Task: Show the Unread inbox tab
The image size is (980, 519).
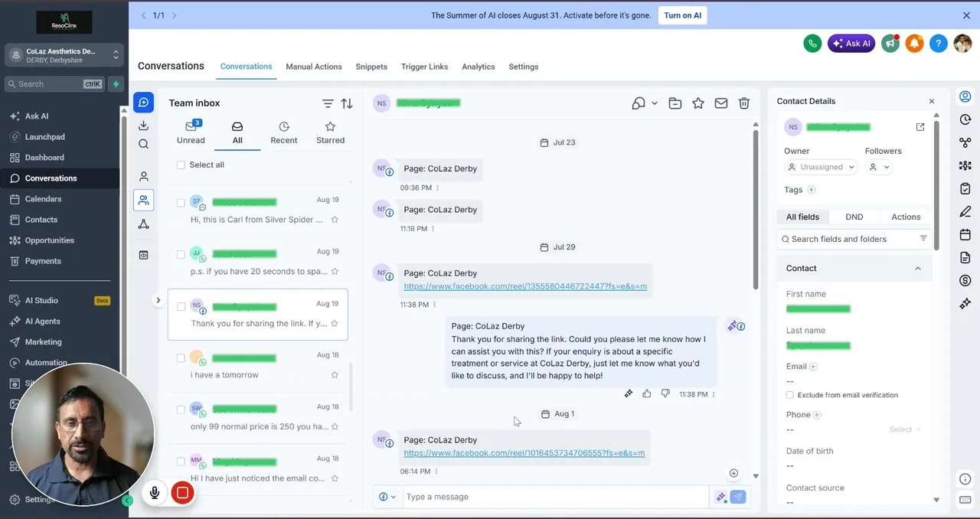Action: pos(191,132)
